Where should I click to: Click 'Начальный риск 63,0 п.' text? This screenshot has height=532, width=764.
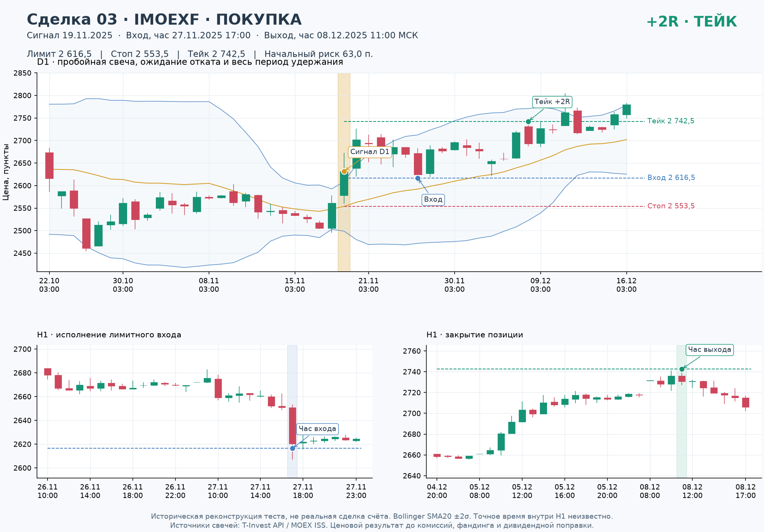319,54
